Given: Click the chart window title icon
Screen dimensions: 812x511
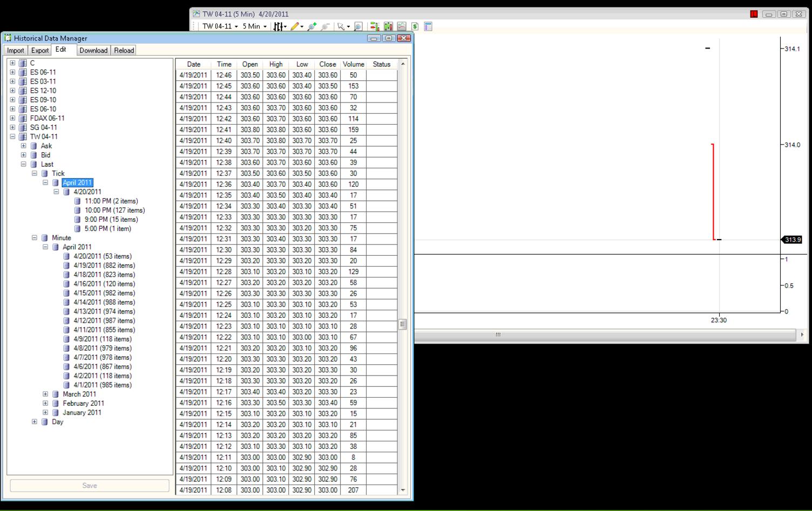Looking at the screenshot, I should click(197, 14).
